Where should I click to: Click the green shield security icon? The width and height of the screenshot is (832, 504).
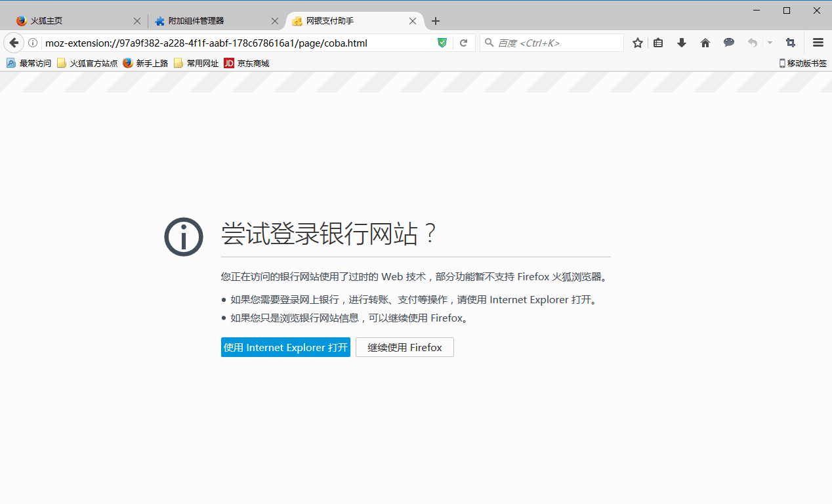[x=442, y=43]
